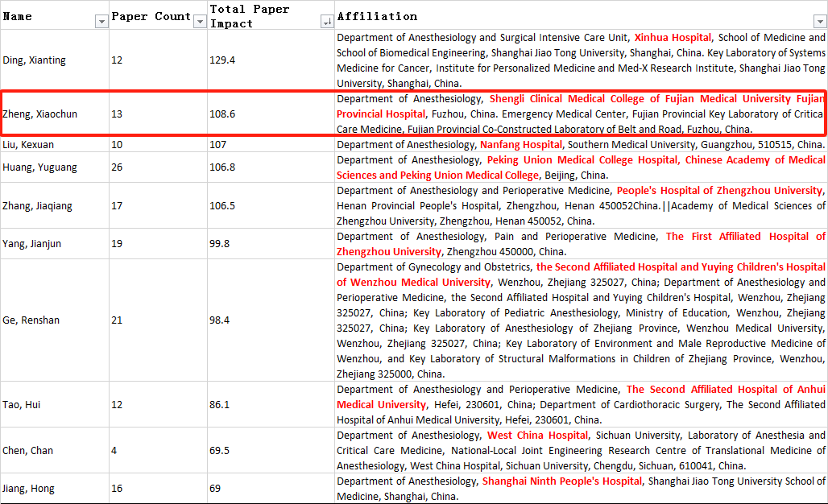Viewport: 828px width, 504px height.
Task: Open the Name column filter dropdown
Action: point(101,22)
